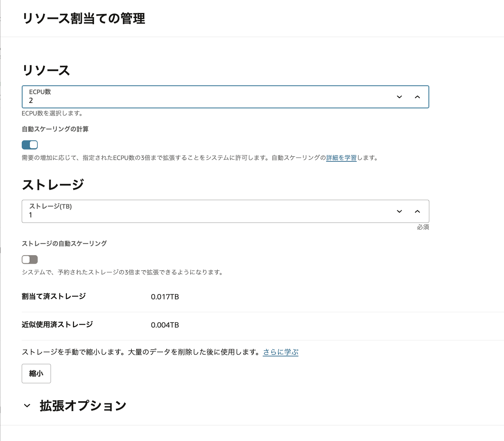Screen dimensions: 504x441
Task: Select the 0.004TB used storage value
Action: 165,325
